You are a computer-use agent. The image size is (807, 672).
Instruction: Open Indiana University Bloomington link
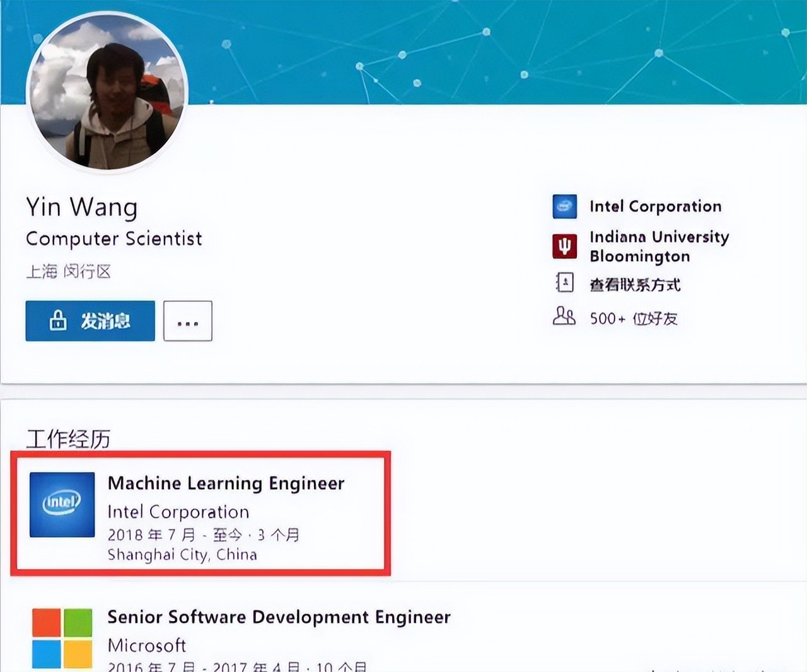659,246
